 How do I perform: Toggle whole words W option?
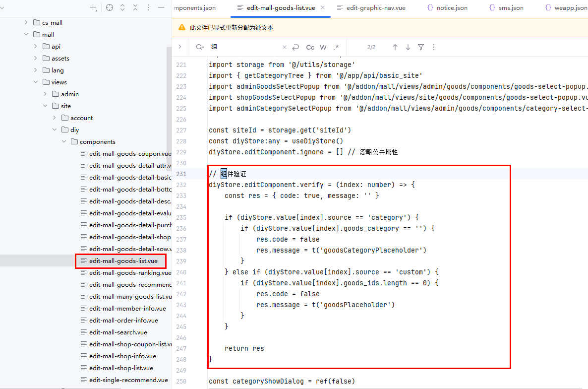coord(323,47)
